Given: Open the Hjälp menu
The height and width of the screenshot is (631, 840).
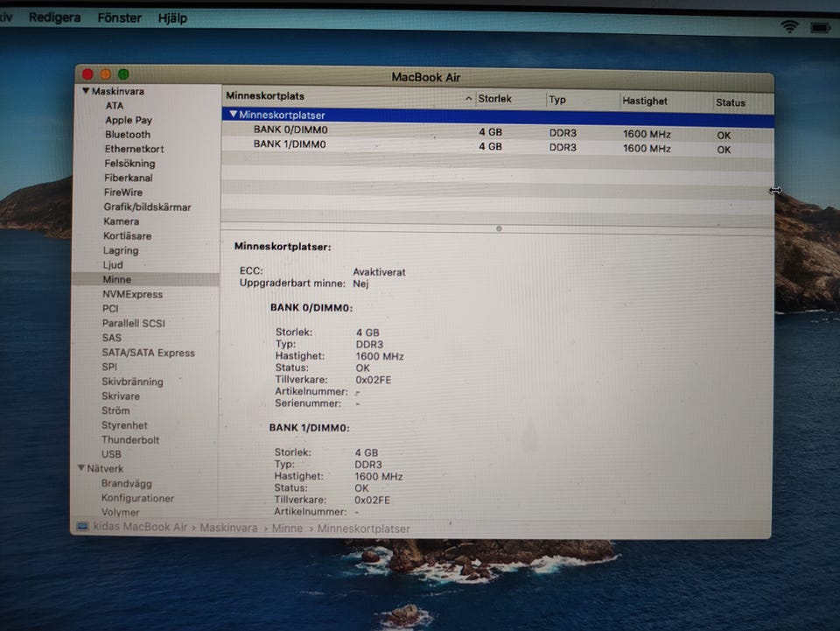Looking at the screenshot, I should click(x=172, y=18).
